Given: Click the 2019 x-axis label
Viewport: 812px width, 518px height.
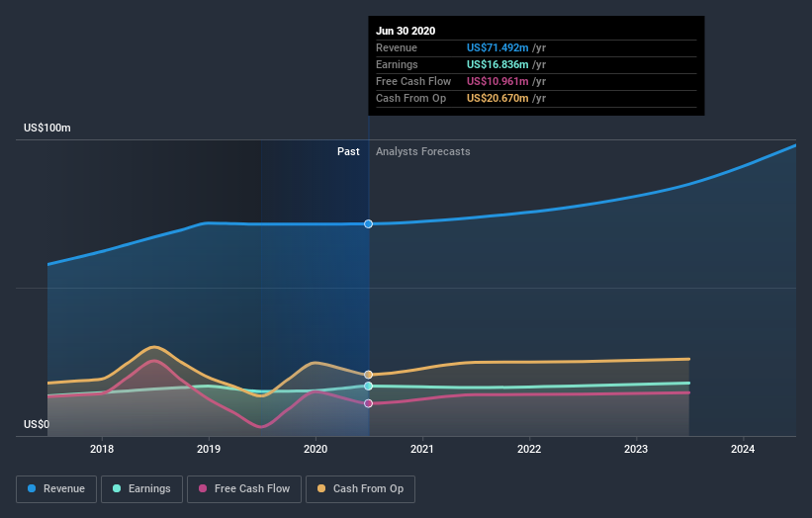Looking at the screenshot, I should [209, 449].
